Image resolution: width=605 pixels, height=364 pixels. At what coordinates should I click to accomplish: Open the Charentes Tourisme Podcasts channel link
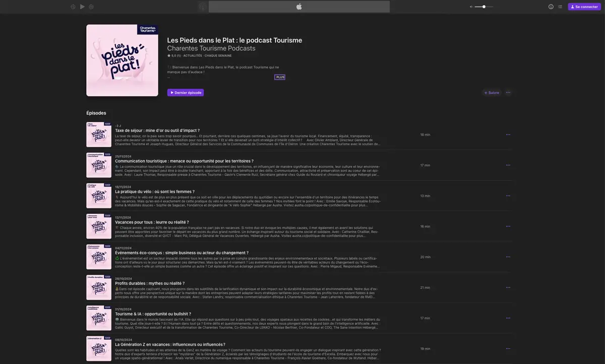click(211, 48)
